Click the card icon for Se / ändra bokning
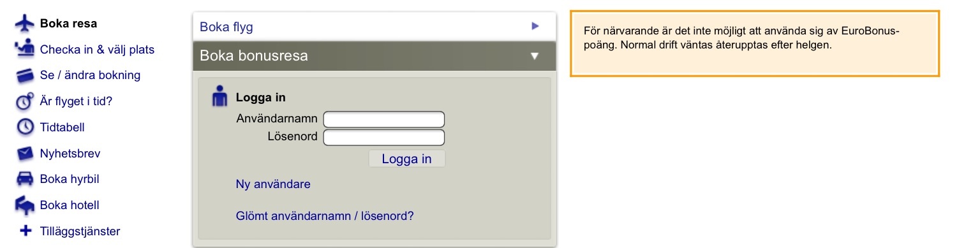This screenshot has height=248, width=980. coord(25,75)
